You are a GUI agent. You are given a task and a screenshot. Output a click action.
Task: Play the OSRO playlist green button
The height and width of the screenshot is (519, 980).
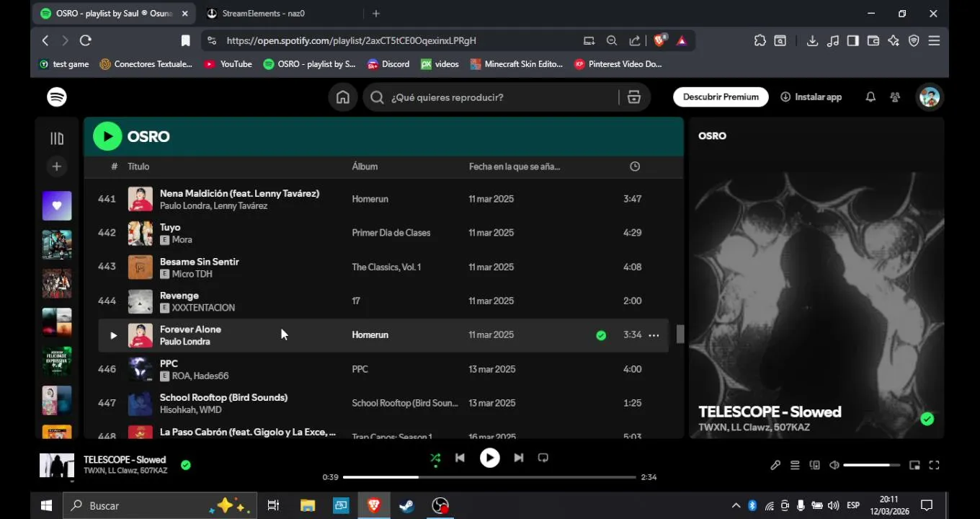click(107, 136)
